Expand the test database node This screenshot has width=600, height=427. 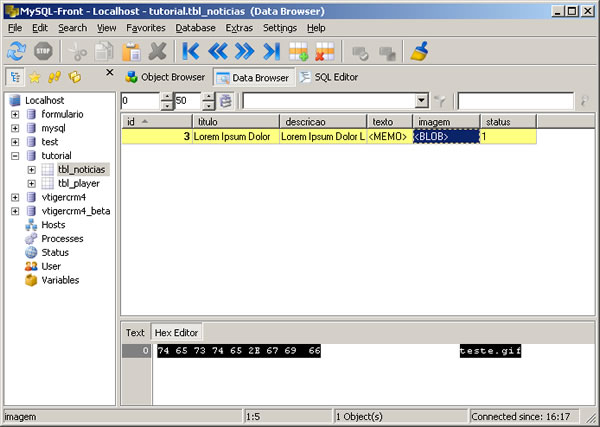pos(15,142)
